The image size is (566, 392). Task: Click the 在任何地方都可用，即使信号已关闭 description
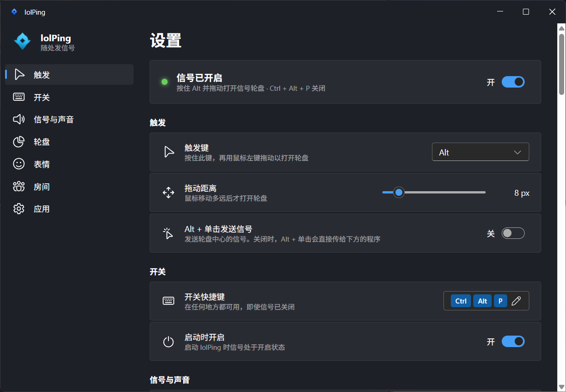(x=240, y=307)
